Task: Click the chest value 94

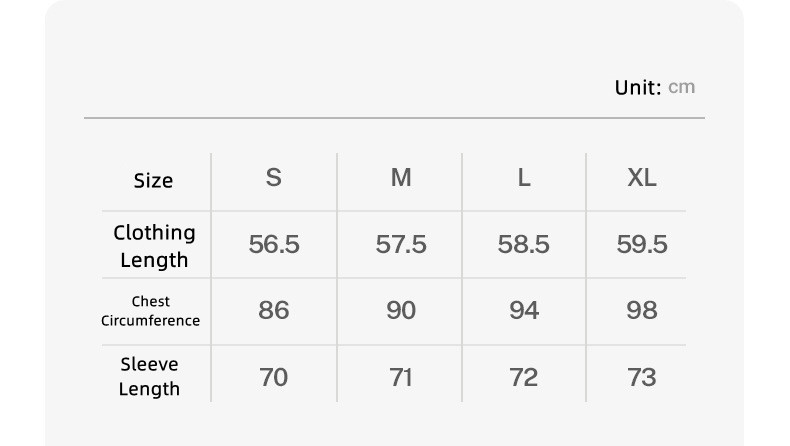Action: (x=524, y=311)
